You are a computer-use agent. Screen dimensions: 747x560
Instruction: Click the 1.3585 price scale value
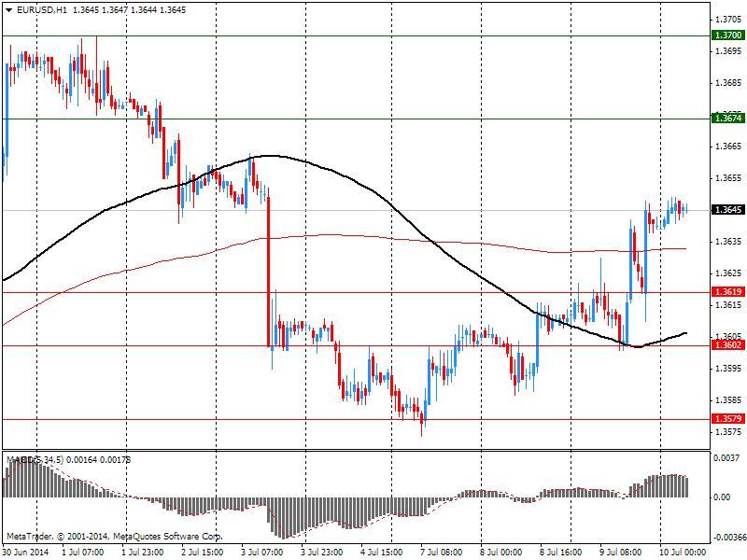728,400
